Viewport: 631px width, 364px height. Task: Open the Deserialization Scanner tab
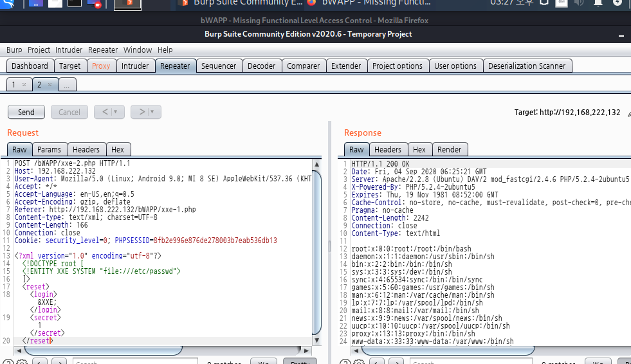(x=527, y=66)
